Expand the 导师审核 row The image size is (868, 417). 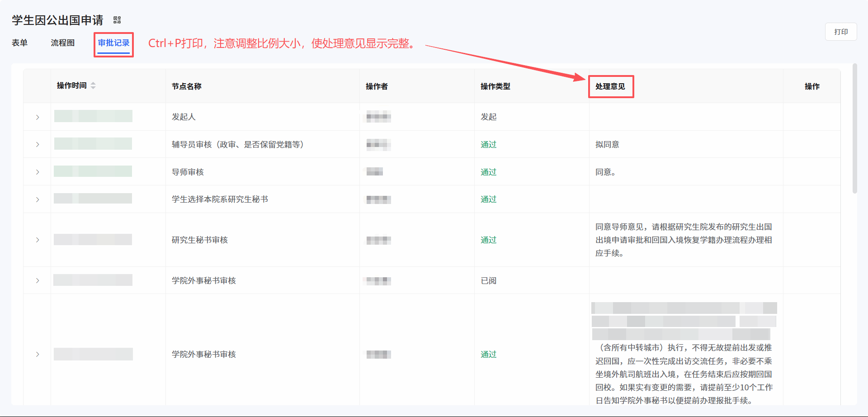pyautogui.click(x=38, y=172)
